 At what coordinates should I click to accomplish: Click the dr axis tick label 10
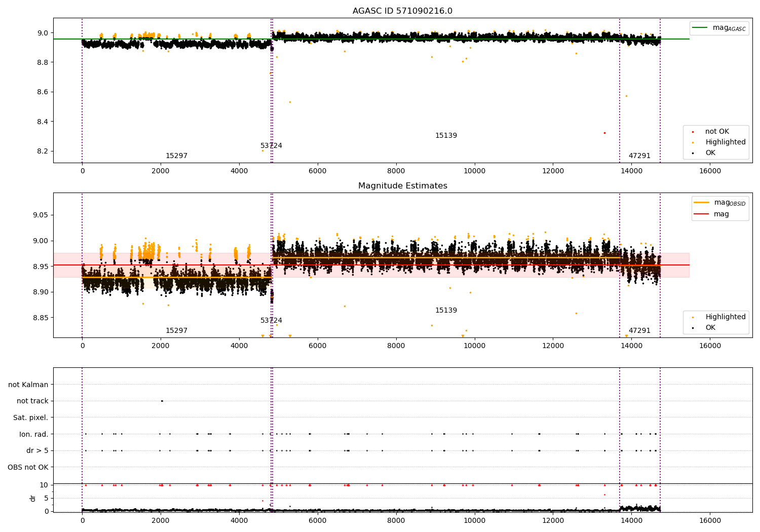(x=44, y=485)
